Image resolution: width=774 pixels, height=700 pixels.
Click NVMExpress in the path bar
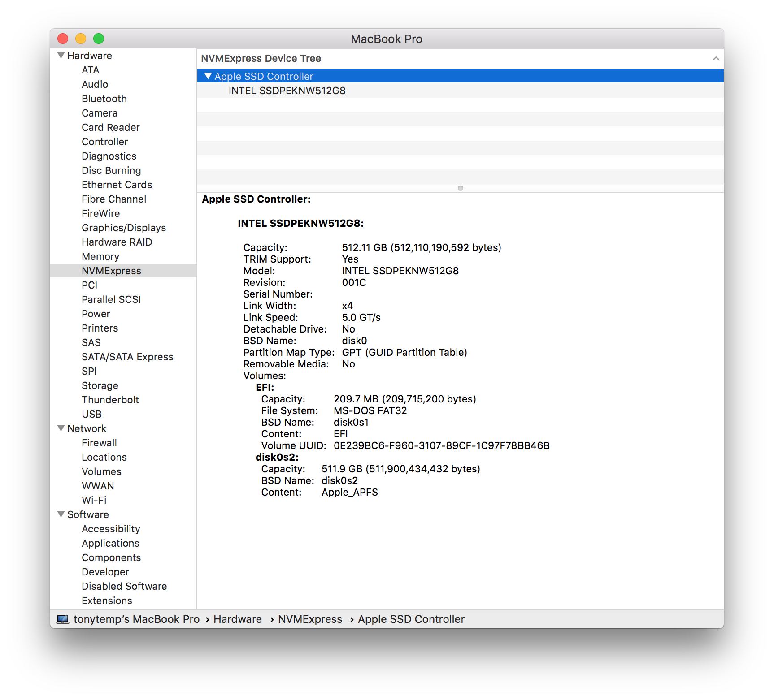(310, 619)
